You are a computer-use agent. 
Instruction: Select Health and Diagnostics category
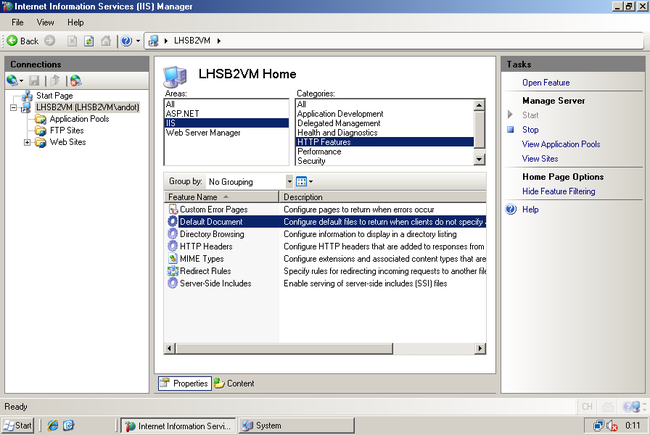click(x=385, y=133)
